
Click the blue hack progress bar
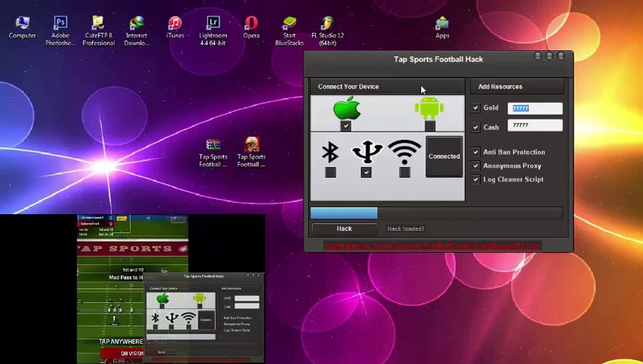click(344, 213)
